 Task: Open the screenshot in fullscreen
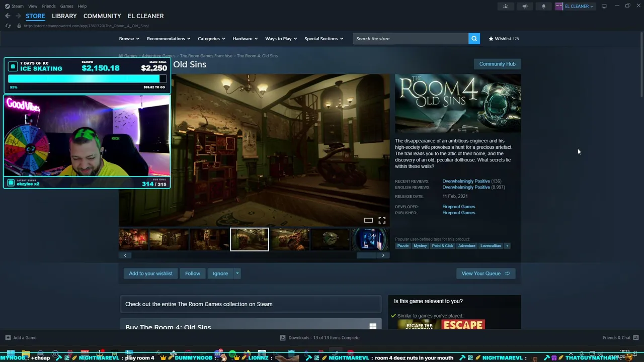[382, 220]
